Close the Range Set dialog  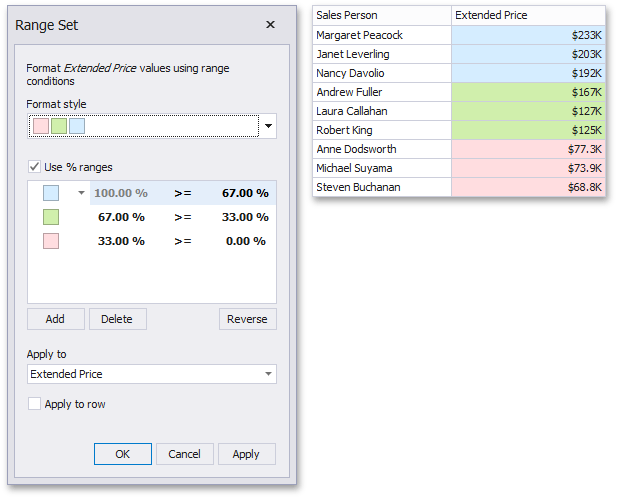point(270,25)
